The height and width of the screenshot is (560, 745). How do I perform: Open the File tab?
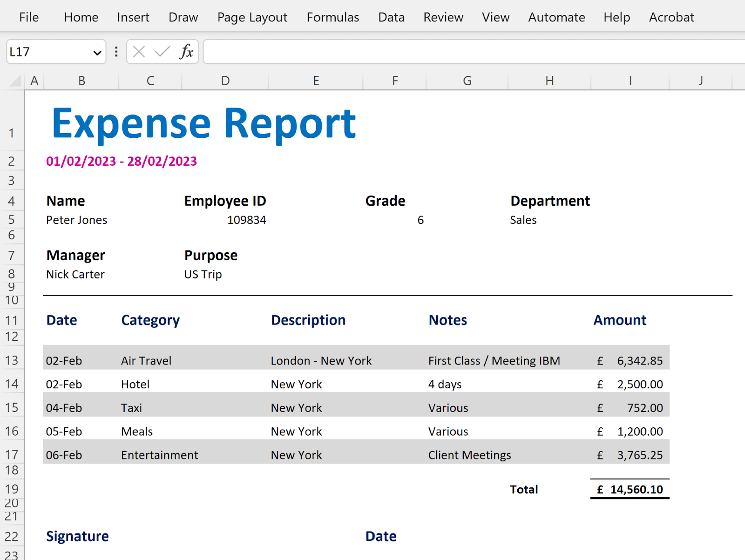(x=29, y=17)
